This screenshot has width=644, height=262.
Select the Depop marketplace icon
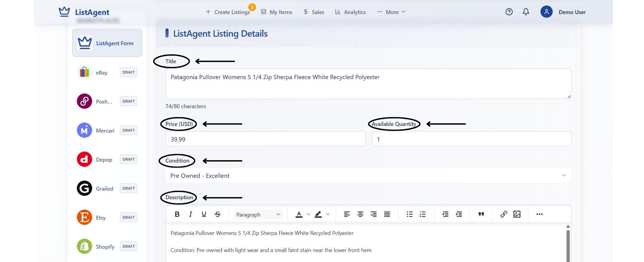click(x=85, y=159)
